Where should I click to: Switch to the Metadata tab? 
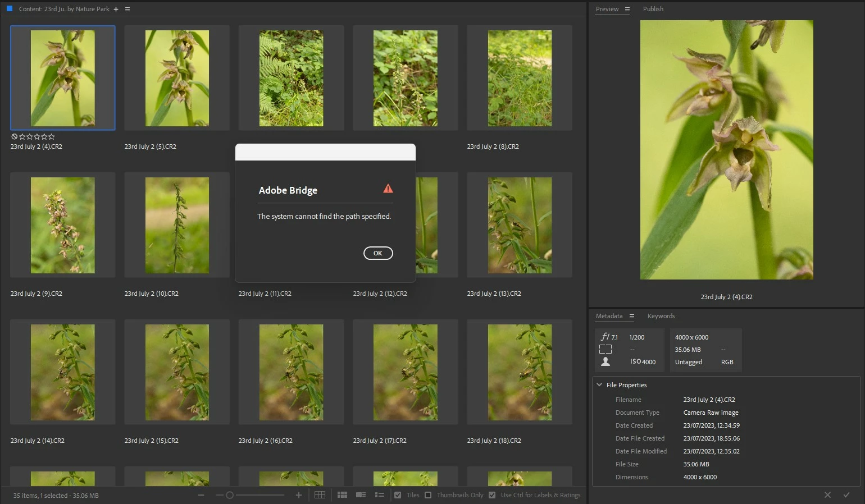[x=609, y=316]
